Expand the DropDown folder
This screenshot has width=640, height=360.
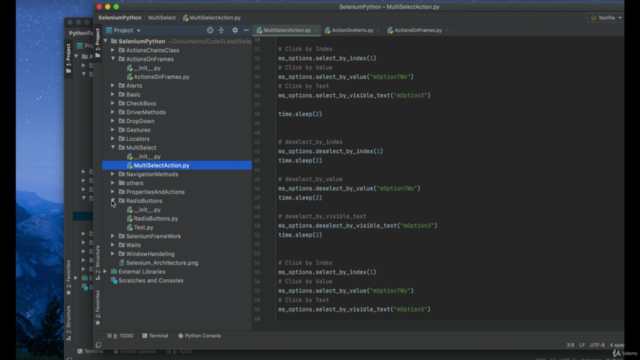coord(113,121)
